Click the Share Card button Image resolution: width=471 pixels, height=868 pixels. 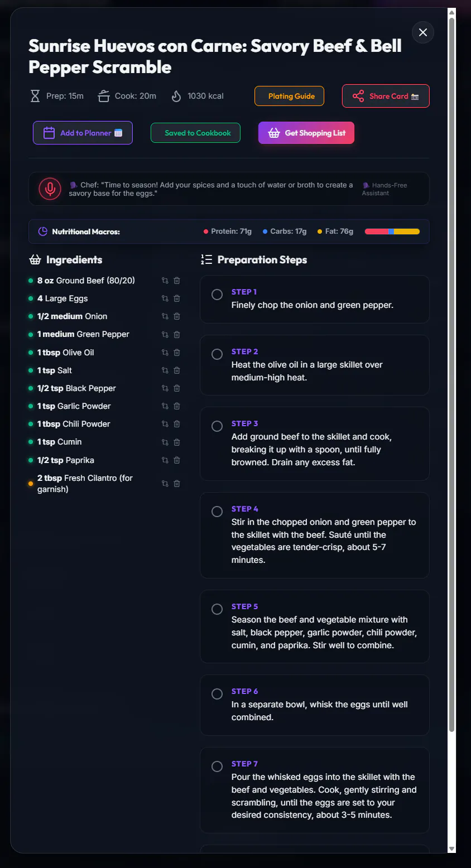(386, 96)
